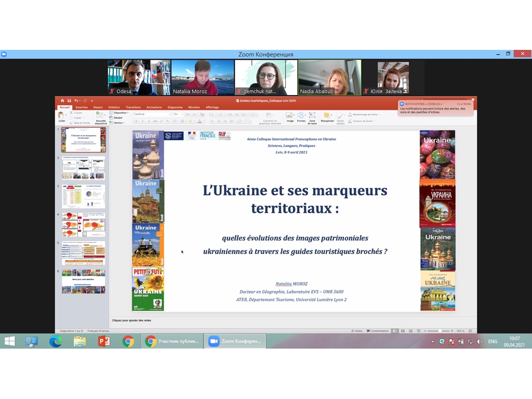This screenshot has height=399, width=532.
Task: Click the Redo icon in quick access bar
Action: tap(85, 100)
